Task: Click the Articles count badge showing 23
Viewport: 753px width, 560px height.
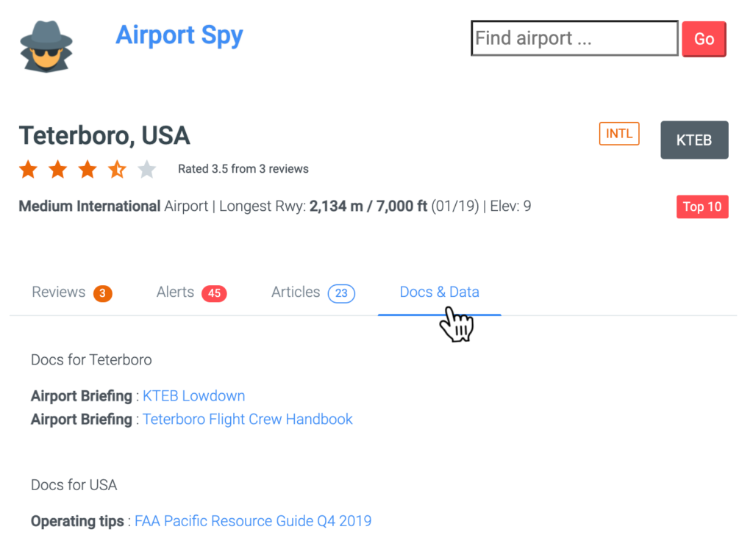Action: click(341, 294)
